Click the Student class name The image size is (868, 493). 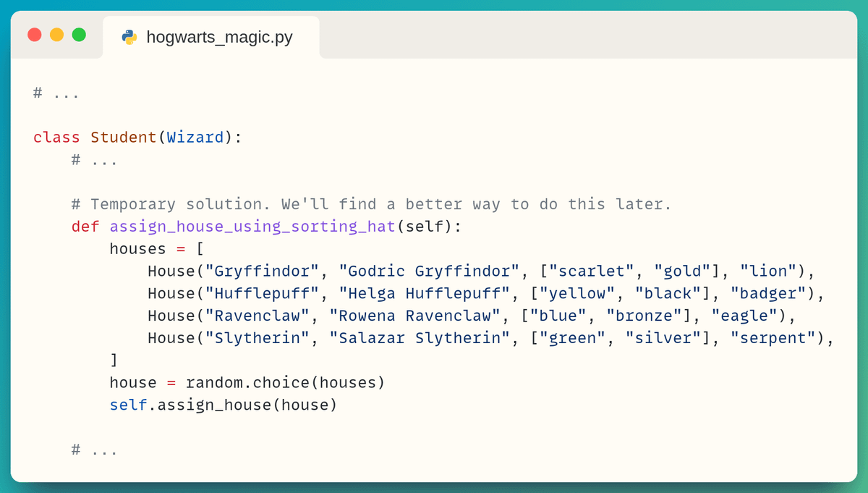tap(124, 138)
